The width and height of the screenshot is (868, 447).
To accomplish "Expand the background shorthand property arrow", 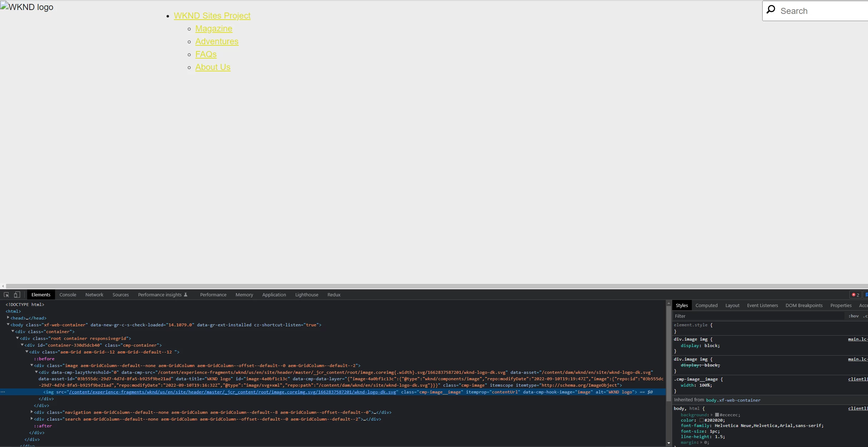I will click(712, 415).
